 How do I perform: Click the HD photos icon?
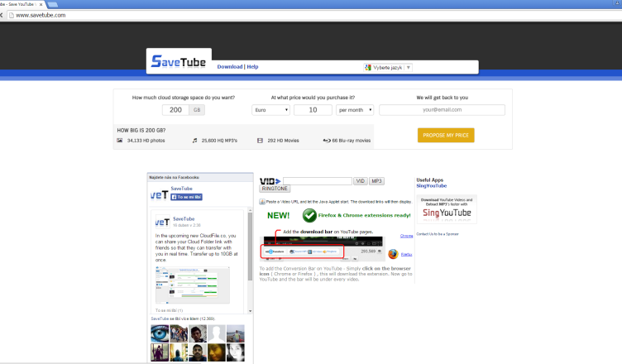click(120, 141)
